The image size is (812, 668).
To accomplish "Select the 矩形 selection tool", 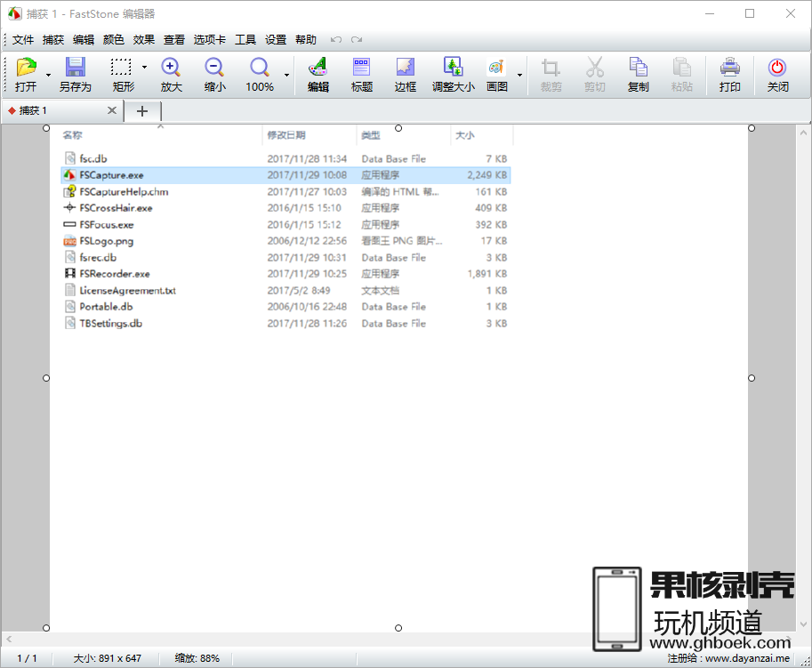I will point(124,75).
